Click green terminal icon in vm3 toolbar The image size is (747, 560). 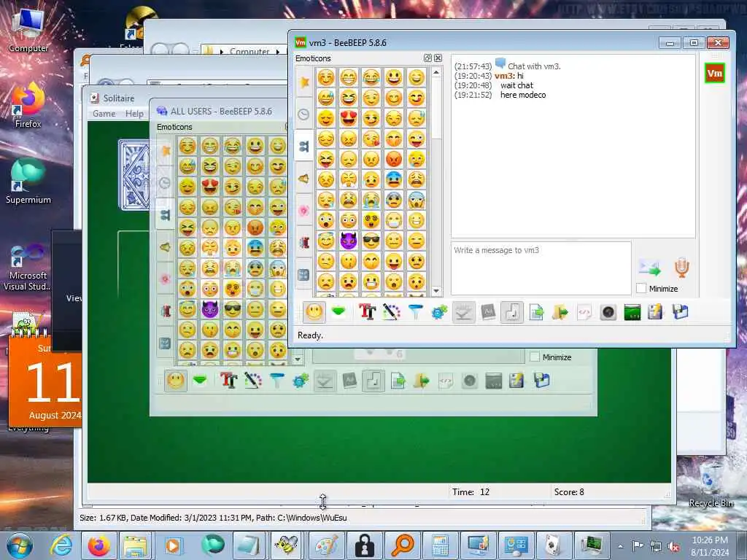pyautogui.click(x=632, y=312)
